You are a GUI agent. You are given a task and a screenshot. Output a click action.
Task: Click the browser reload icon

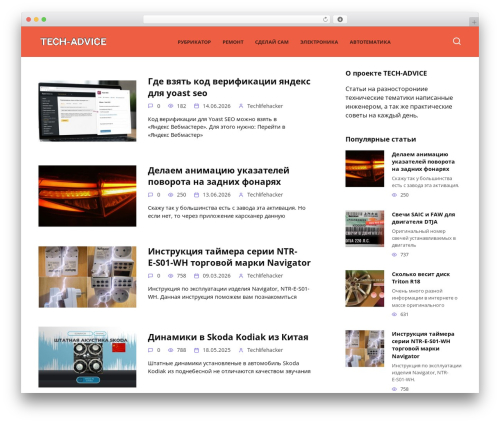click(325, 19)
